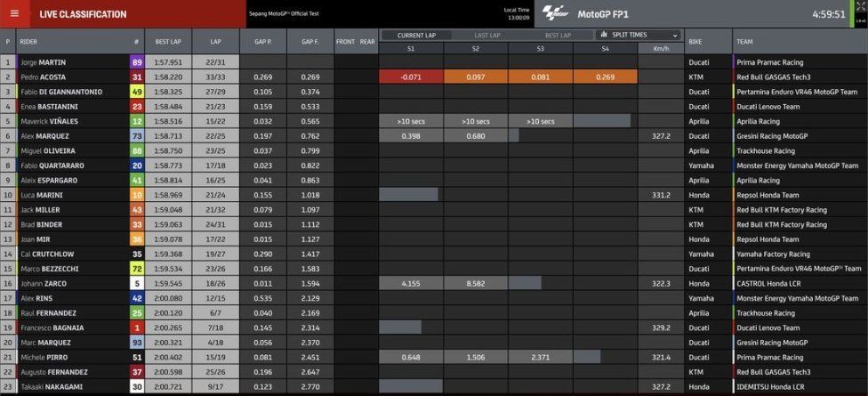Click Bezzecchi's number 72 badge
Screen dimensions: 868x396
[x=137, y=269]
